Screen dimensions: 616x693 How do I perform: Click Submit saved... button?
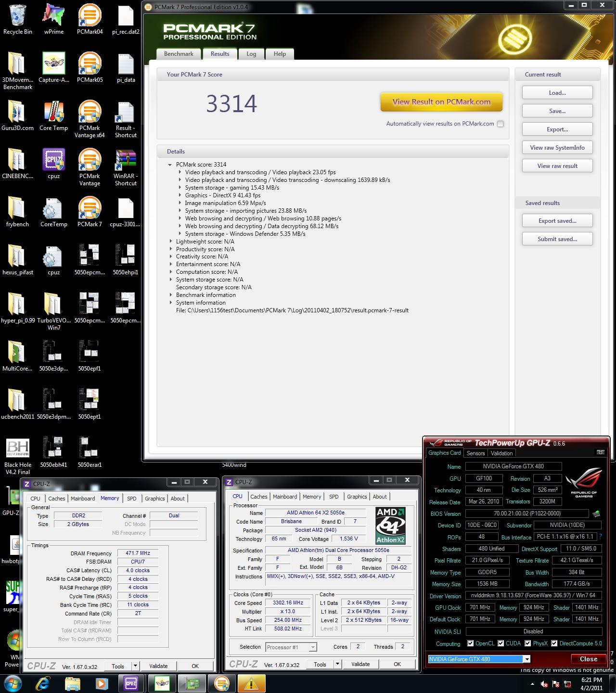pyautogui.click(x=557, y=239)
